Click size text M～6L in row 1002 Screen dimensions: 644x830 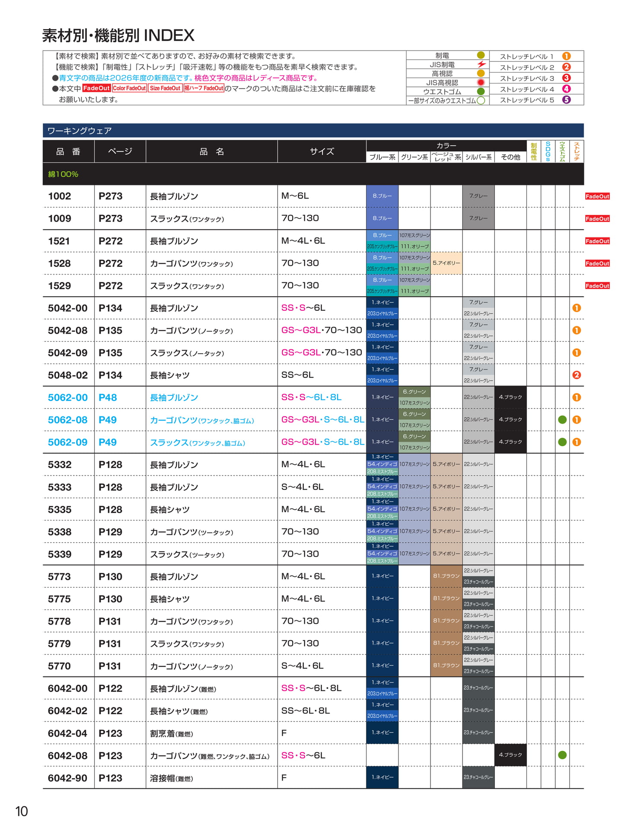click(295, 196)
